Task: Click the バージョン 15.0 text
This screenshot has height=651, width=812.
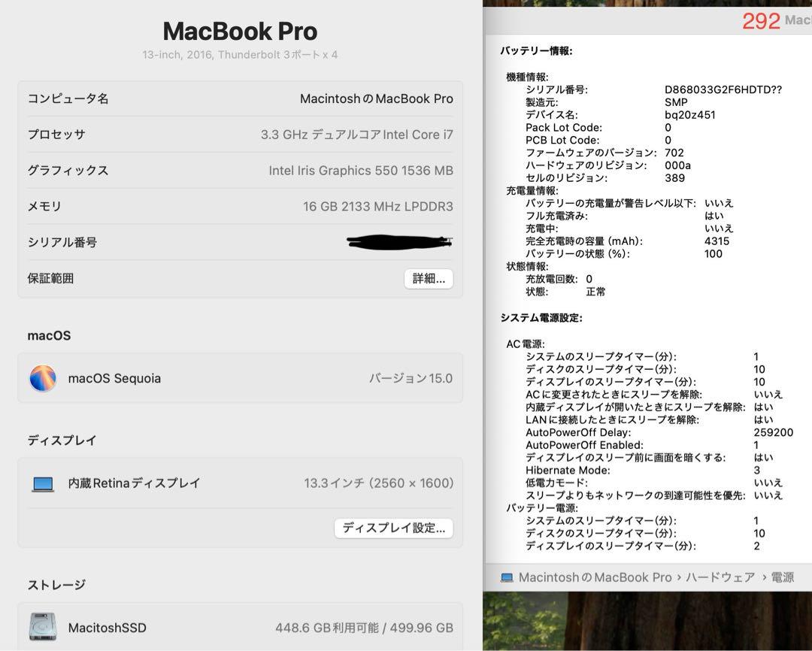Action: point(411,379)
